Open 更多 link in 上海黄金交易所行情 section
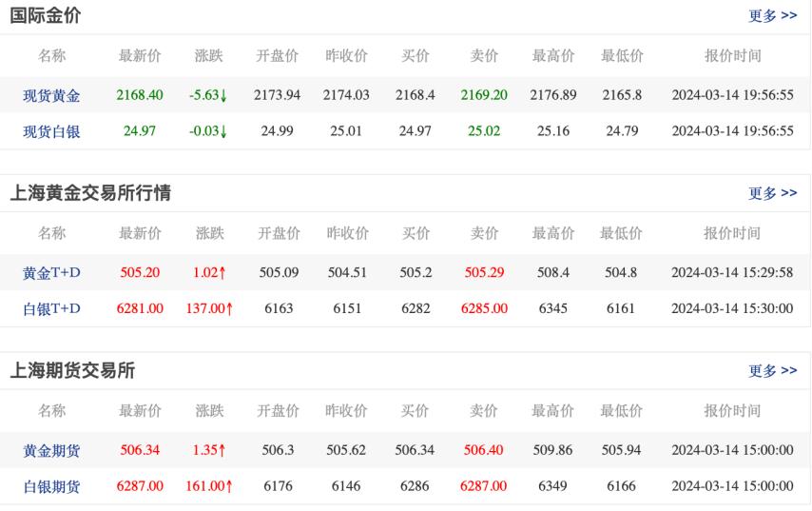812x511 pixels. (x=773, y=193)
